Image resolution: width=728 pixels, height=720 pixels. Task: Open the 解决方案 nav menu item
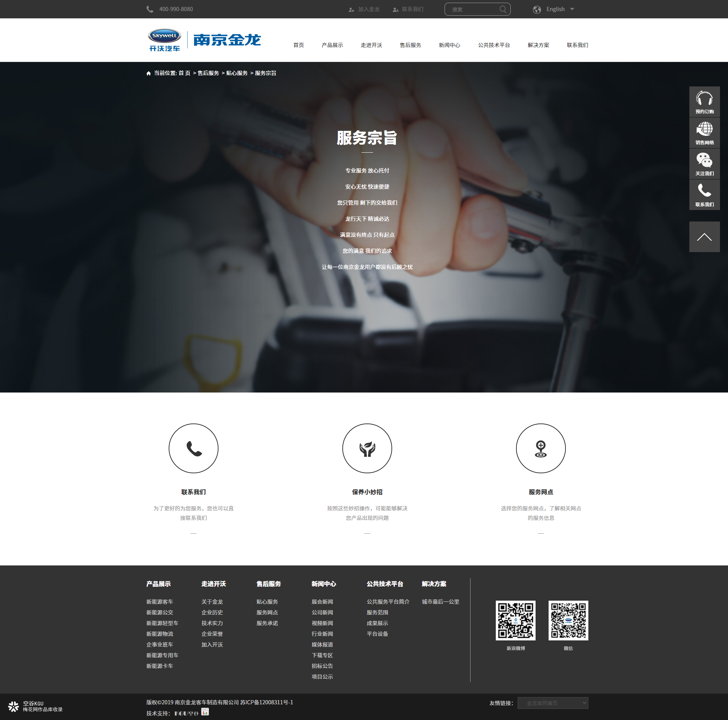[538, 45]
